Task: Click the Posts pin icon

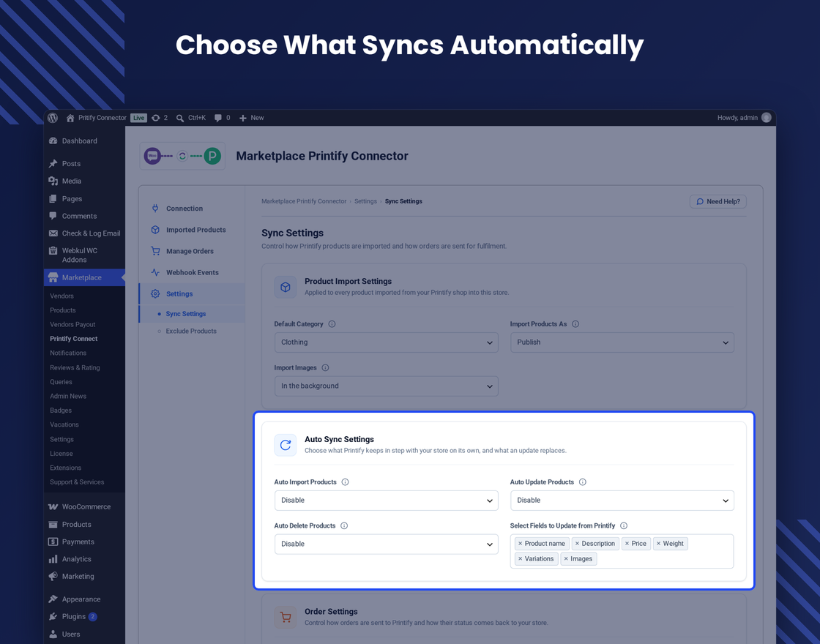Action: click(x=53, y=164)
